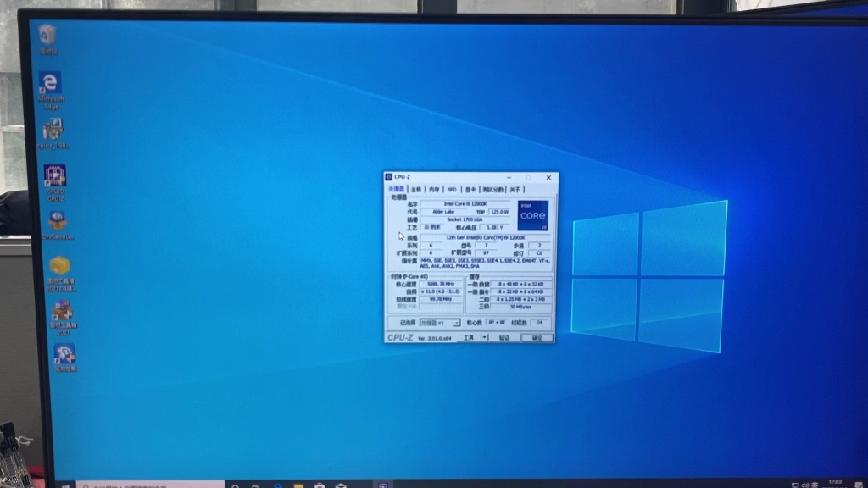Click the 验证 (Validate) button

pos(505,339)
